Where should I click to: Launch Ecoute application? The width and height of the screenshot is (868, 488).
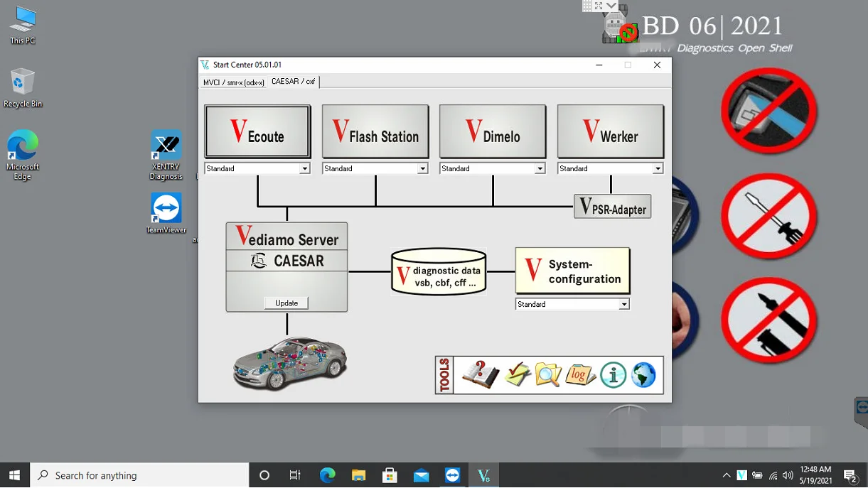click(257, 132)
